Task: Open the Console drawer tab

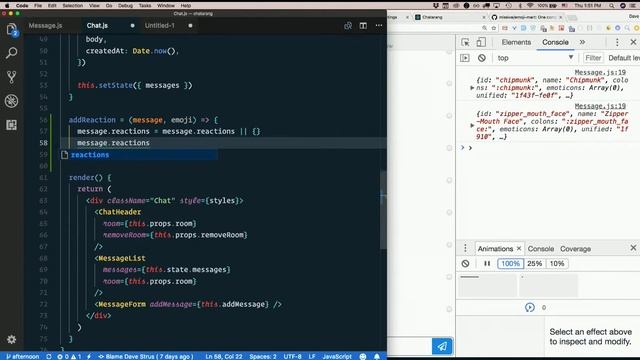Action: (541, 249)
